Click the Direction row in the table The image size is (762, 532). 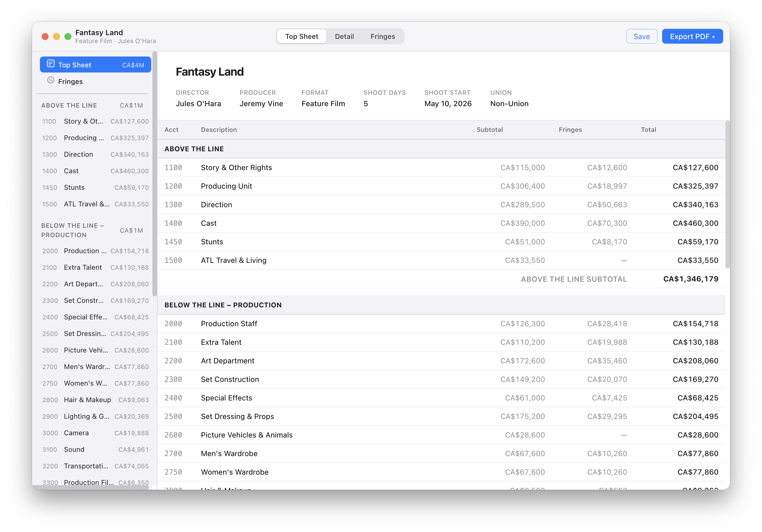click(x=442, y=205)
